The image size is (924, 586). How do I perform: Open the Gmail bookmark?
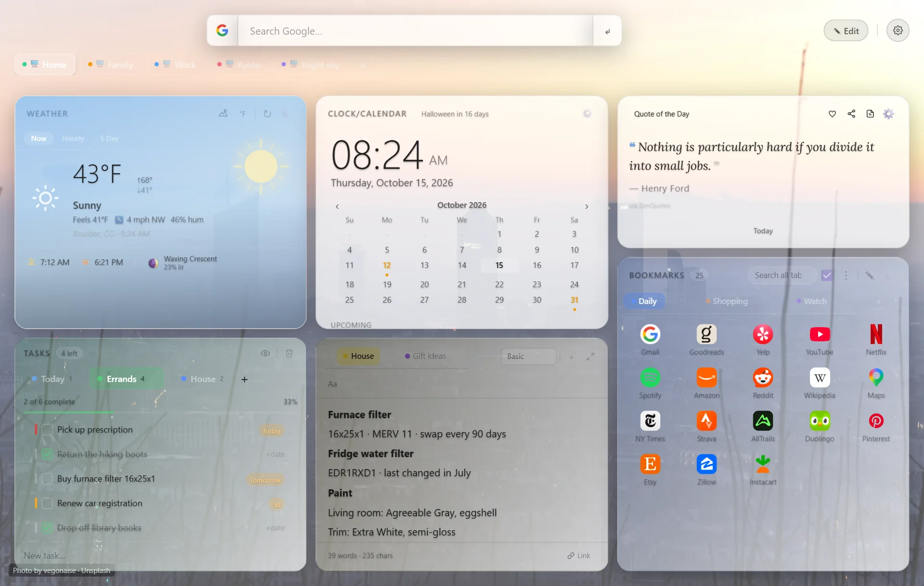pos(650,334)
